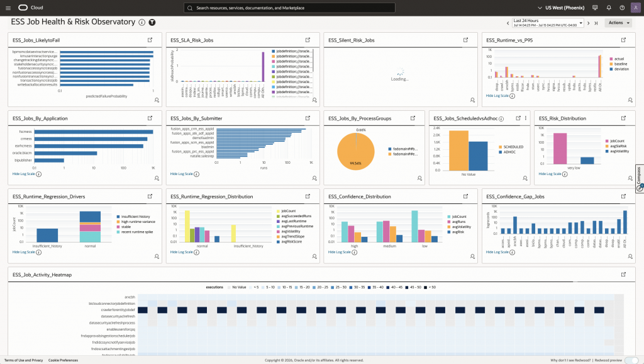644x364 pixels.
Task: Click the 20 - 25 executions legend swatch
Action: (314, 287)
